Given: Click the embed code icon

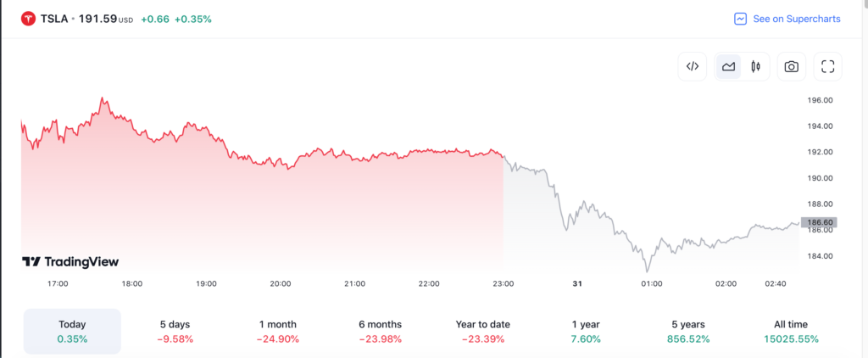Looking at the screenshot, I should [x=692, y=66].
